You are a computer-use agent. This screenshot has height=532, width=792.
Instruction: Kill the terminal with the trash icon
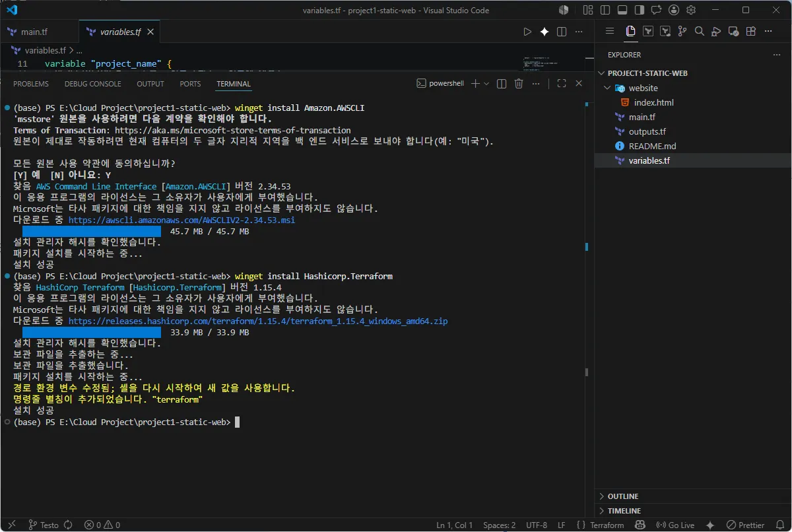pyautogui.click(x=519, y=84)
